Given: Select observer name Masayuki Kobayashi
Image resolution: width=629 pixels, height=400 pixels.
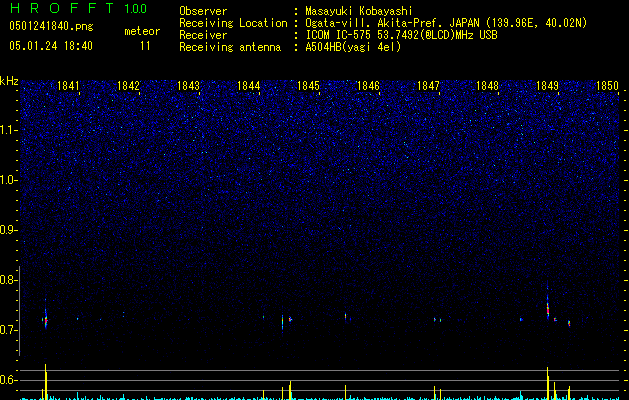Looking at the screenshot, I should [359, 11].
